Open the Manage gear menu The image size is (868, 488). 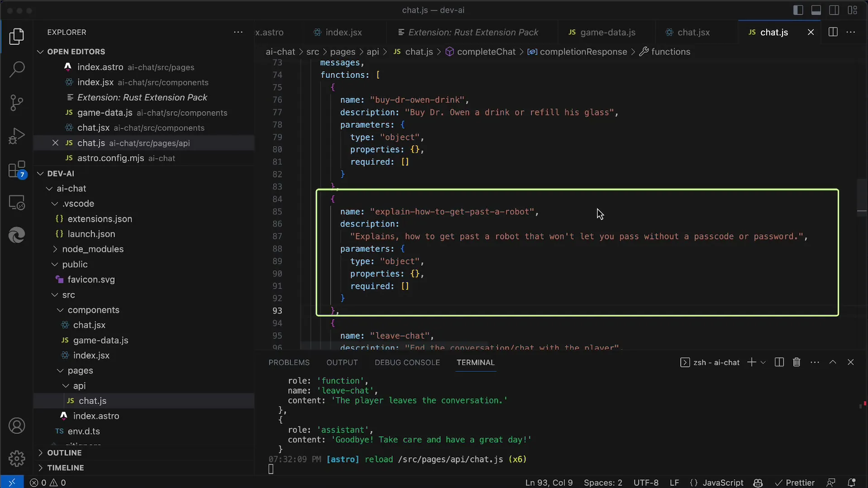point(17,459)
